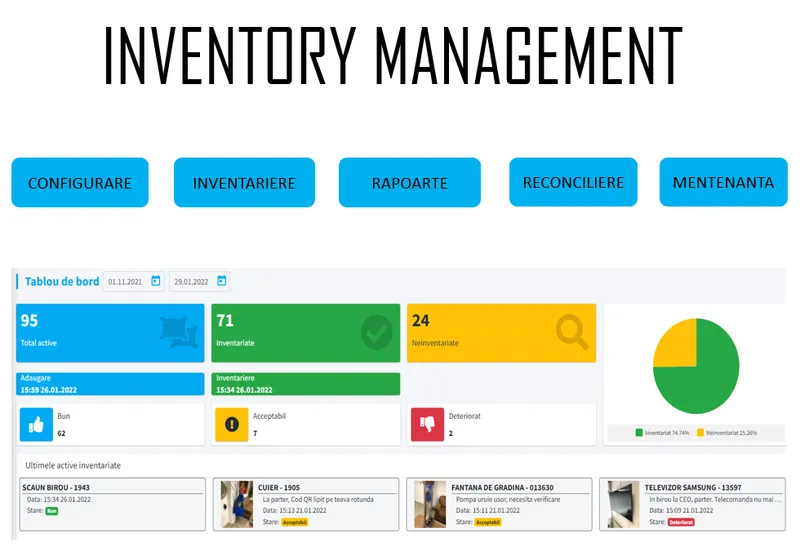Click the checkmark icon on Inventariate card
This screenshot has height=560, width=800.
(376, 333)
